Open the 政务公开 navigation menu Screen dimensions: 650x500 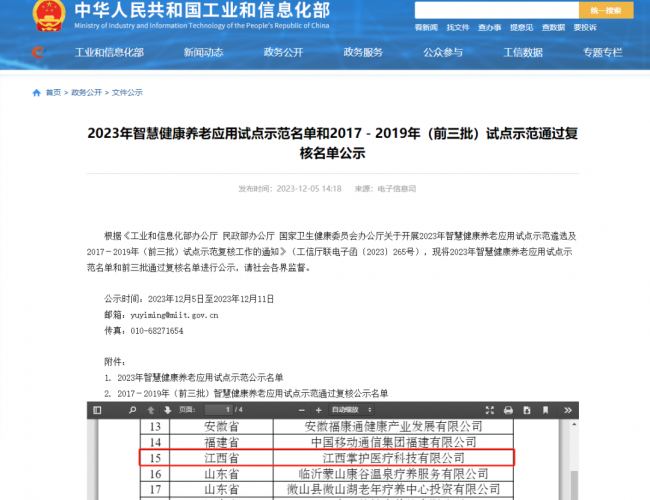pos(284,52)
